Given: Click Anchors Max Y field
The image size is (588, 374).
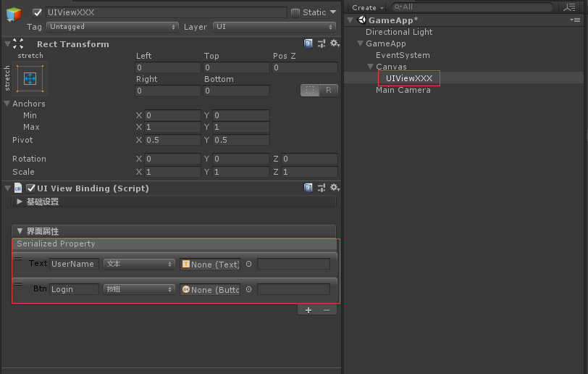Looking at the screenshot, I should click(x=241, y=127).
